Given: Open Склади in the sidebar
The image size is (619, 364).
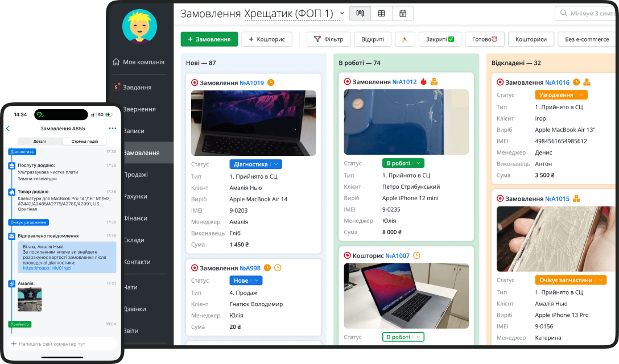Looking at the screenshot, I should (134, 239).
